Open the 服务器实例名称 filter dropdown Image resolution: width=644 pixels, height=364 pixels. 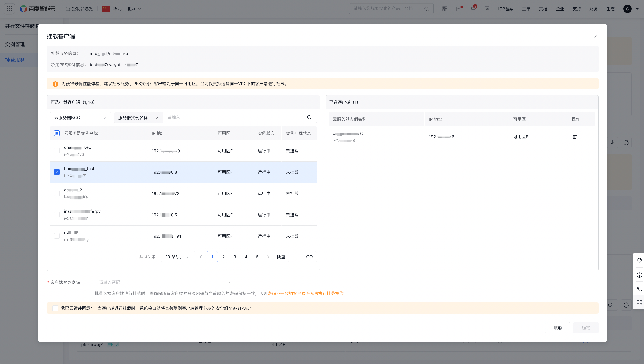tap(138, 118)
